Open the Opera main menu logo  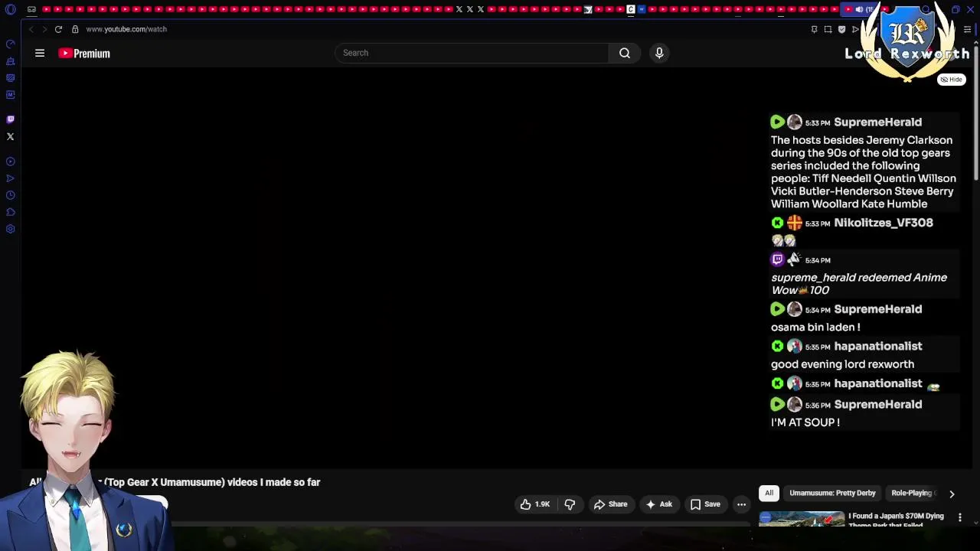10,9
